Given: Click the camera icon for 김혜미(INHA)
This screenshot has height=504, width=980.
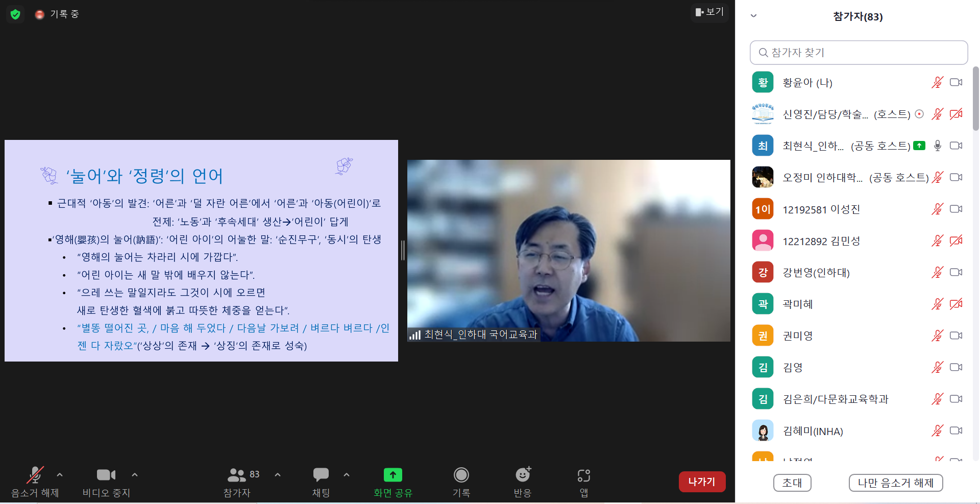Looking at the screenshot, I should (x=956, y=430).
